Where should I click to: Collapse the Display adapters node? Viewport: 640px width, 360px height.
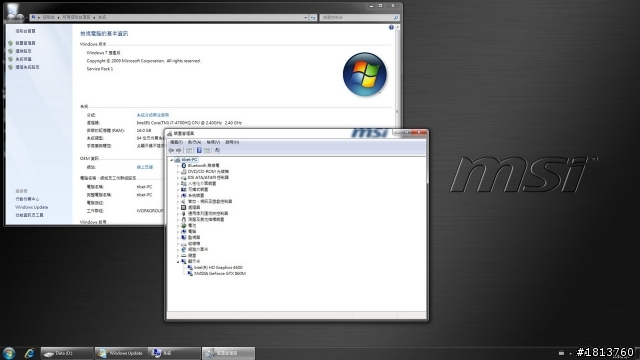pyautogui.click(x=178, y=262)
